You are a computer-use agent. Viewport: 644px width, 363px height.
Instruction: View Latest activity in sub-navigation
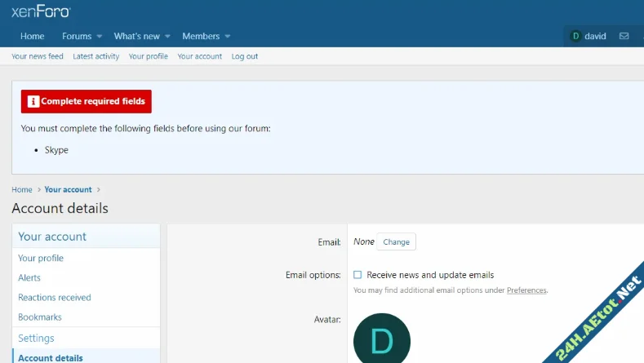coord(95,56)
